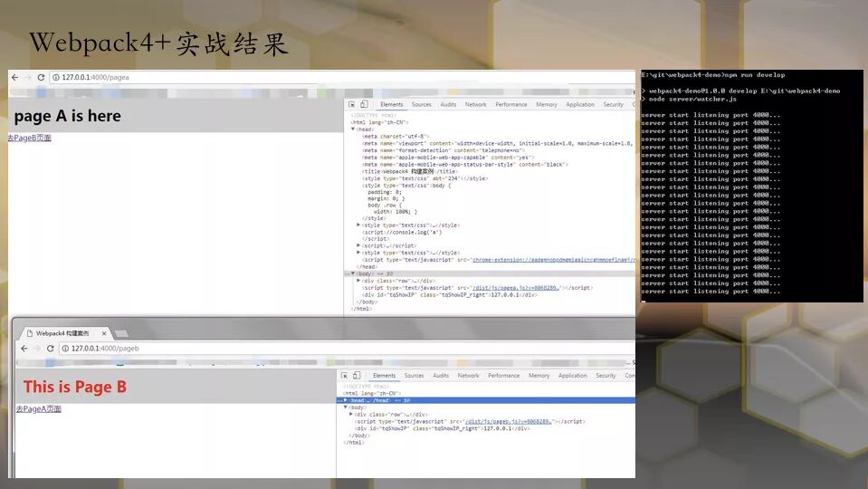Click the 127.0.0.1:4000/pageb address bar
Image resolution: width=868 pixels, height=489 pixels.
click(347, 349)
